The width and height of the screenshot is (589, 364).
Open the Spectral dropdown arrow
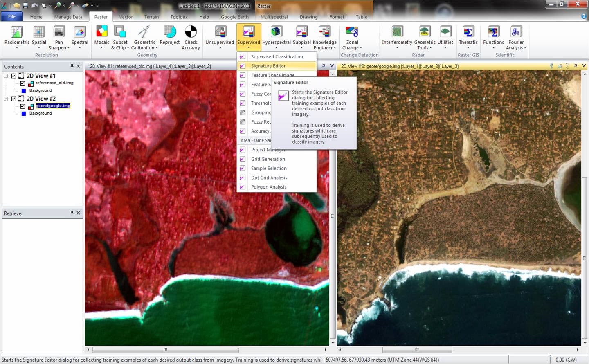[x=79, y=48]
